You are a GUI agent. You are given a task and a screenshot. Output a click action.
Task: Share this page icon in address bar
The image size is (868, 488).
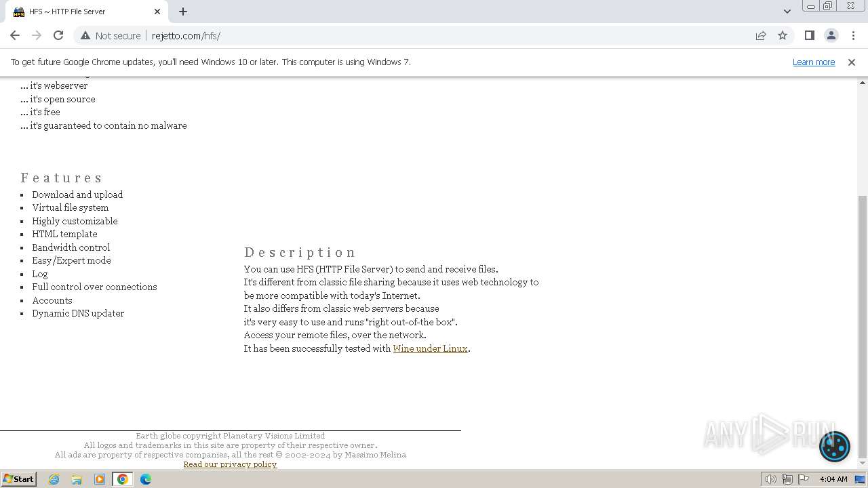[761, 35]
